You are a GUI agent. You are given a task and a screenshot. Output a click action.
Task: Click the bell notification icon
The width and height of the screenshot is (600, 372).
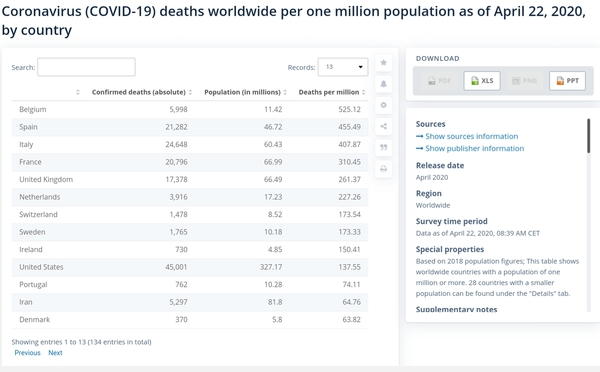coord(383,84)
